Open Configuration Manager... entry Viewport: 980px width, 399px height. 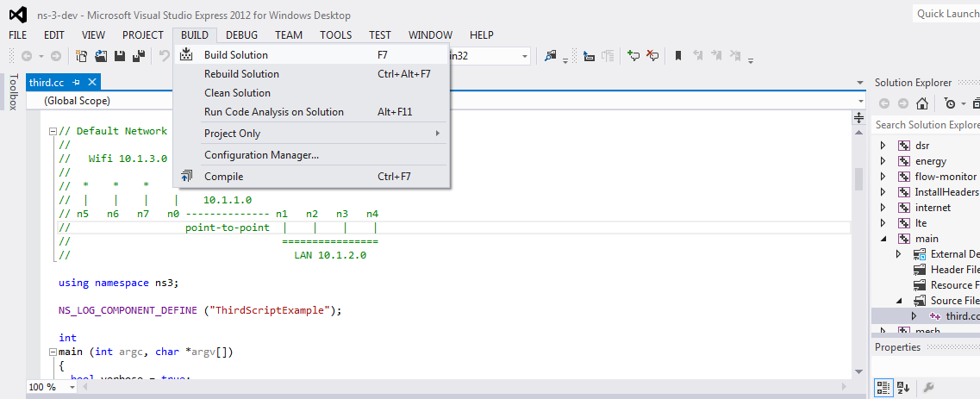(311, 155)
